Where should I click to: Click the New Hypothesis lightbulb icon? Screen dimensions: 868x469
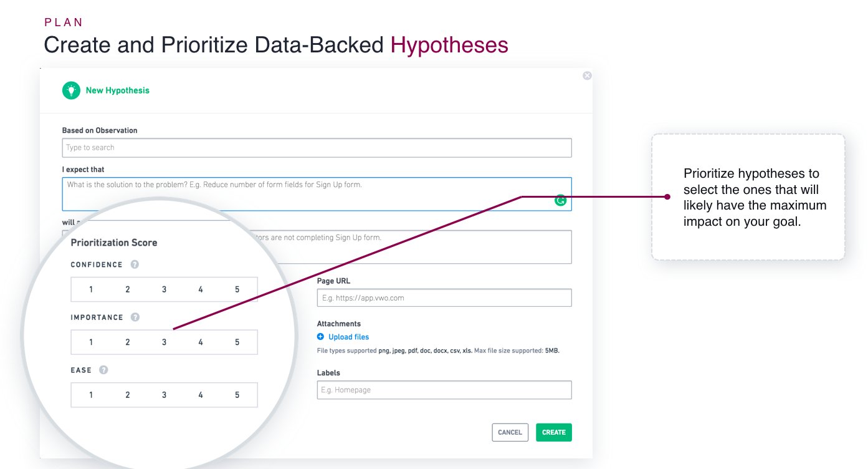tap(72, 90)
